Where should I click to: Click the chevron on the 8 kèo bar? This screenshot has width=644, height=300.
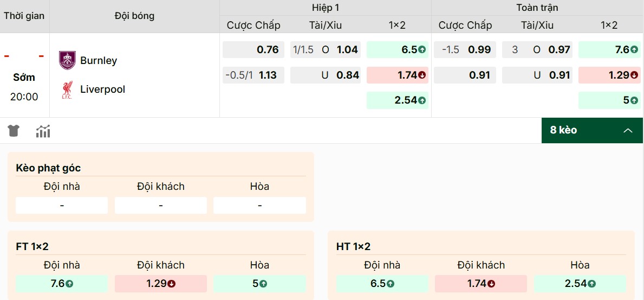point(628,130)
